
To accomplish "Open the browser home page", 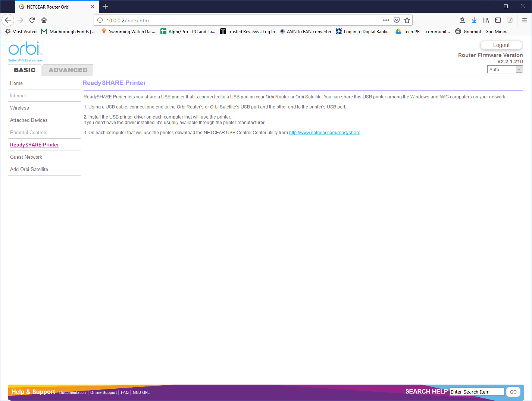I will point(44,20).
